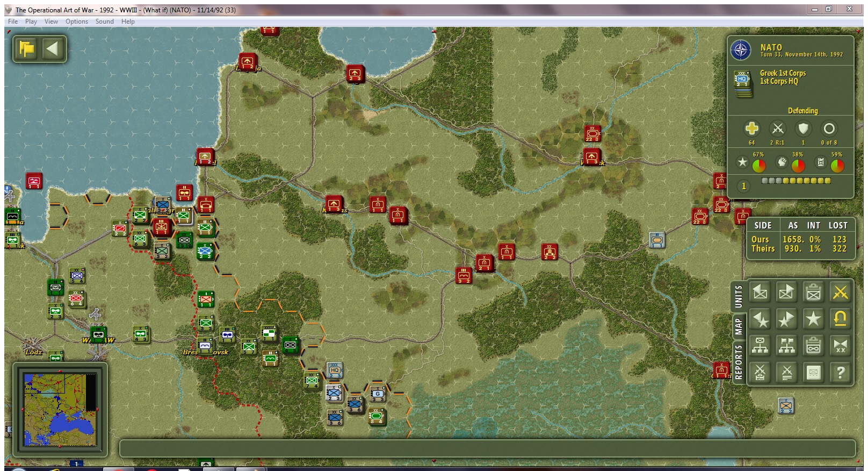Screen dimensions: 868x471
Task: Click the circled number 1 indicator
Action: [x=743, y=186]
